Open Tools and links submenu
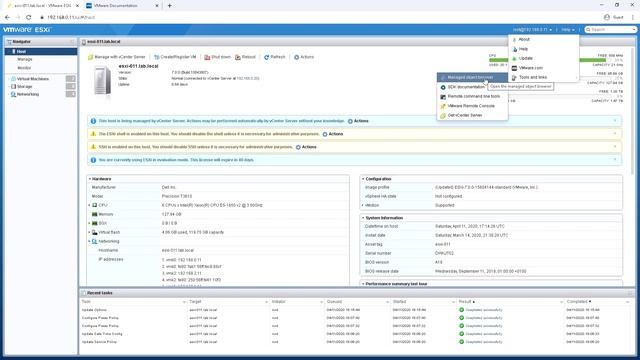The height and width of the screenshot is (360, 640). pyautogui.click(x=544, y=77)
